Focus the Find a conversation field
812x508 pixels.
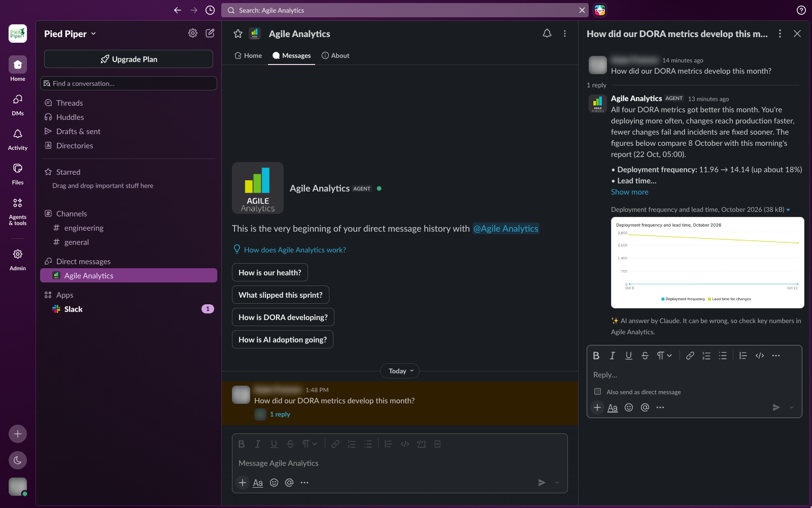coord(128,83)
